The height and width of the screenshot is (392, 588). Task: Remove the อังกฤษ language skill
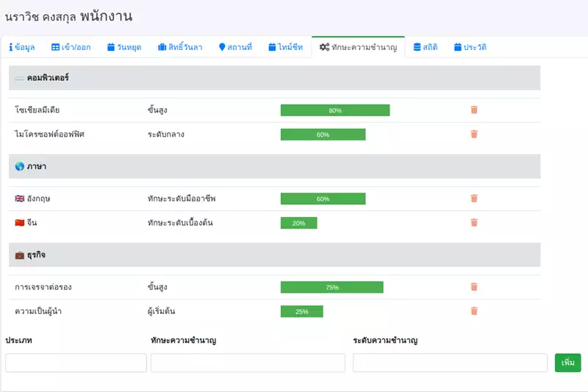coord(474,199)
